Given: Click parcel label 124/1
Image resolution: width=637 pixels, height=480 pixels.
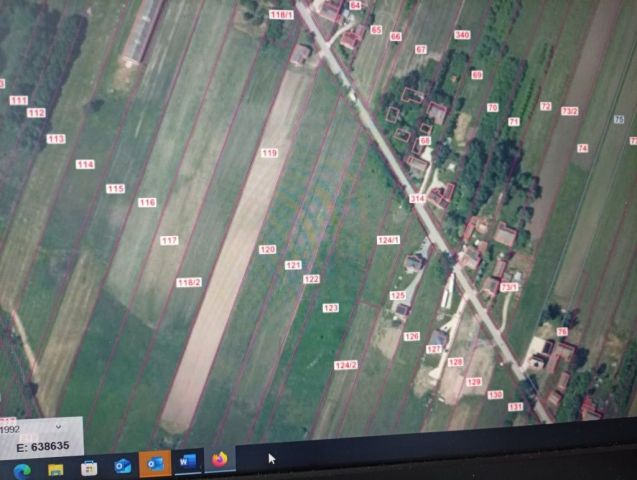Looking at the screenshot, I should [x=388, y=240].
